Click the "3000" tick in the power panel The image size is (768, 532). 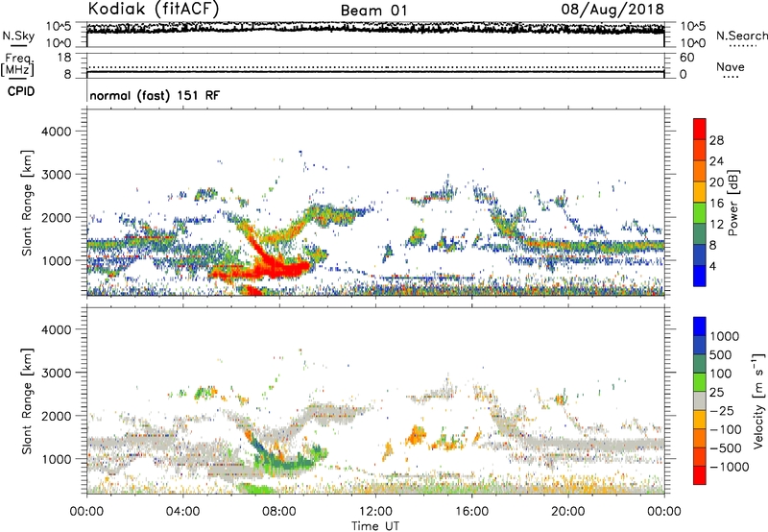[x=56, y=175]
